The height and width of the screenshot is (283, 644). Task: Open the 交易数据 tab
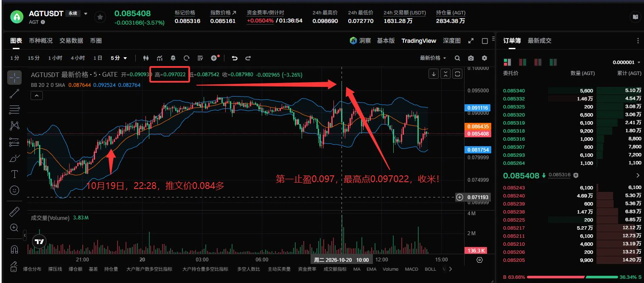[x=71, y=41]
